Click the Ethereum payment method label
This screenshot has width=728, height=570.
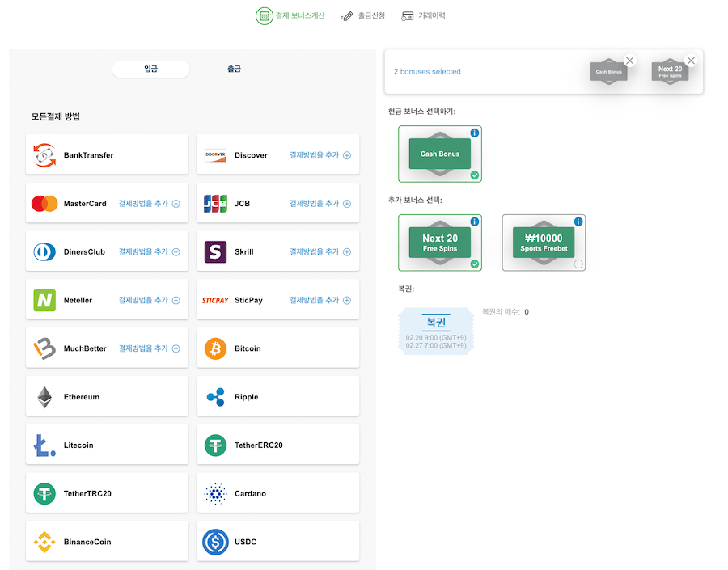82,397
